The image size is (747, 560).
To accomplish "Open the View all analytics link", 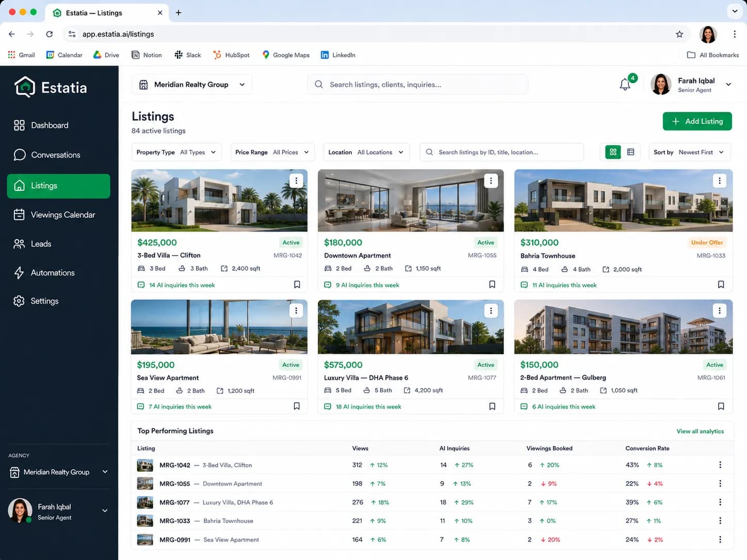I will pos(700,431).
